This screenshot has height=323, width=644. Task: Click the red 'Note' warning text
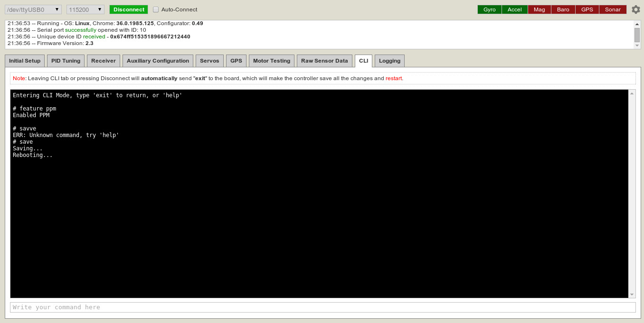click(x=19, y=78)
